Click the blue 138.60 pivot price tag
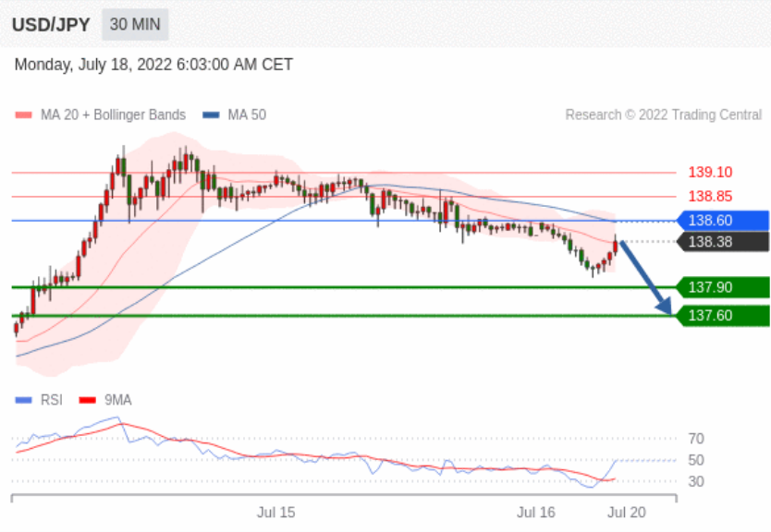 pos(723,221)
